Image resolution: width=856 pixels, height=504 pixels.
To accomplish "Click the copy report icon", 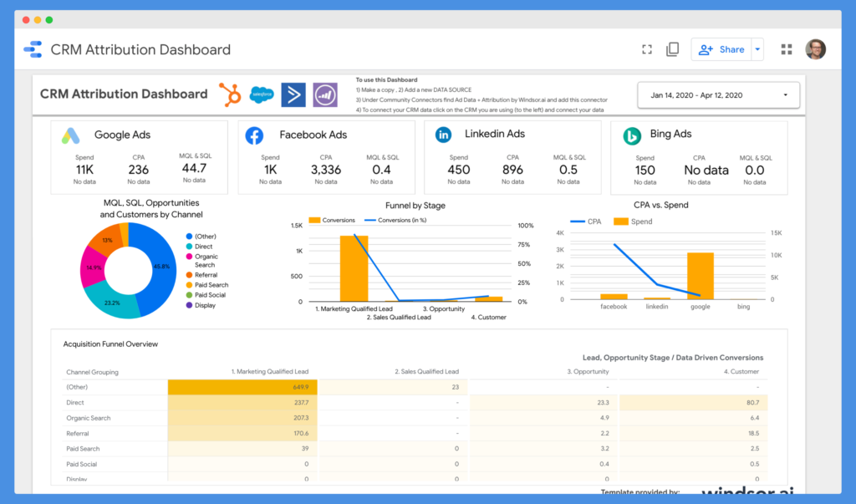I will tap(672, 49).
